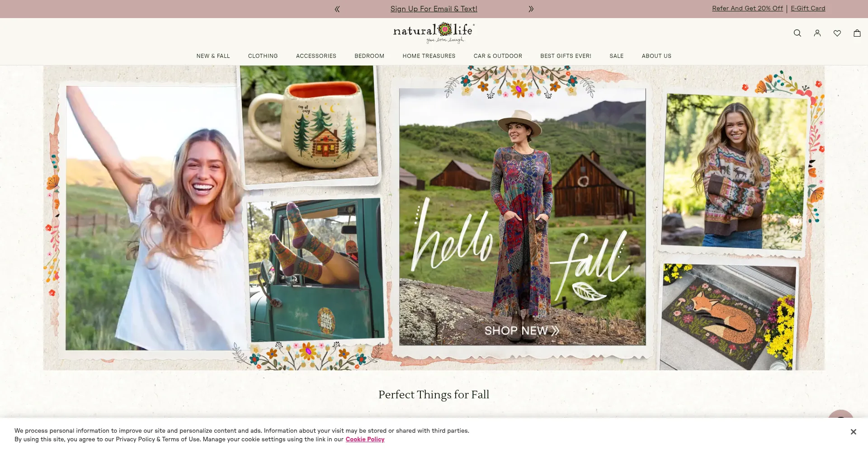Open the chat bubble widget

pyautogui.click(x=841, y=415)
